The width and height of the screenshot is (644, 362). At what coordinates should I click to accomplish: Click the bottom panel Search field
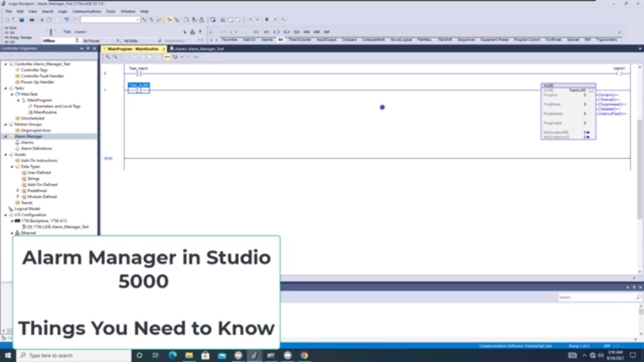tap(600, 297)
